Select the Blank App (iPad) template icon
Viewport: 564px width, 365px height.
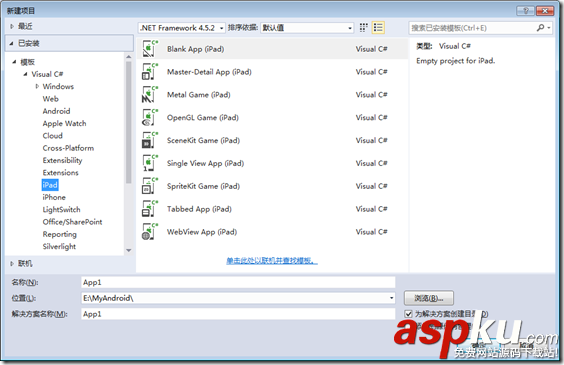(150, 49)
